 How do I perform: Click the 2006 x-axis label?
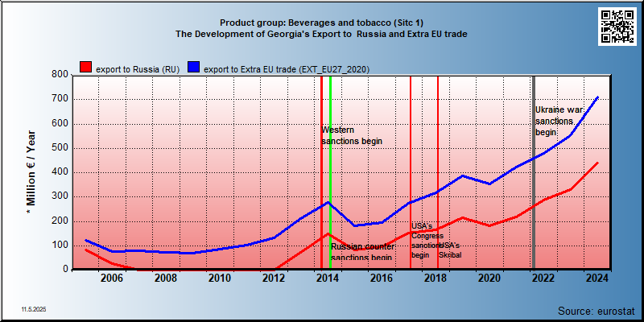pyautogui.click(x=112, y=278)
